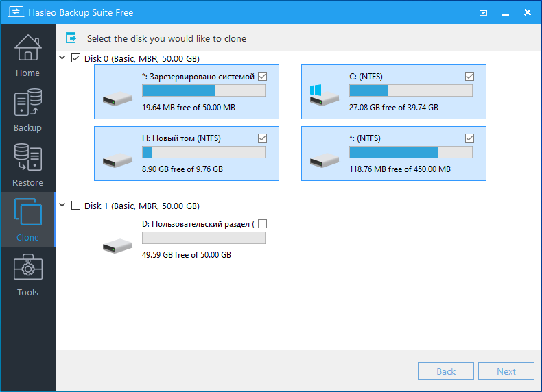Switch to the Home label in sidebar
The image size is (542, 392).
[x=27, y=73]
